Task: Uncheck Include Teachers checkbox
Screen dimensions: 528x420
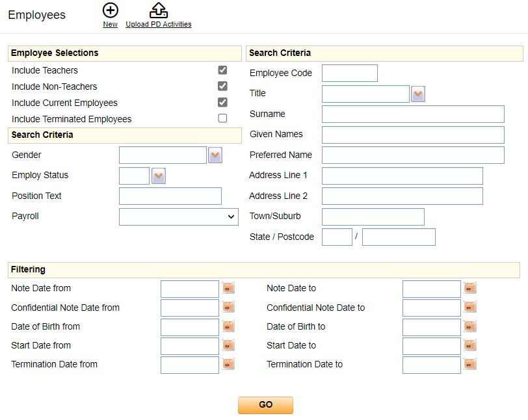Action: [222, 70]
